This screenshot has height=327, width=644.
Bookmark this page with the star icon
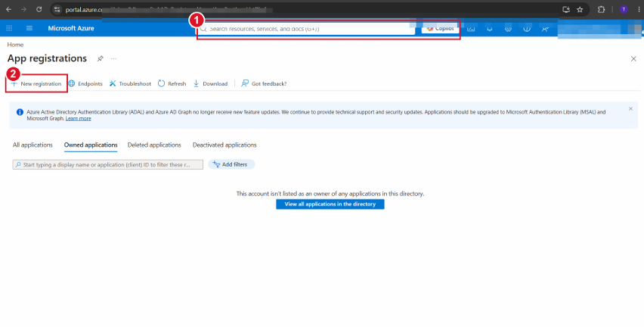pyautogui.click(x=580, y=9)
